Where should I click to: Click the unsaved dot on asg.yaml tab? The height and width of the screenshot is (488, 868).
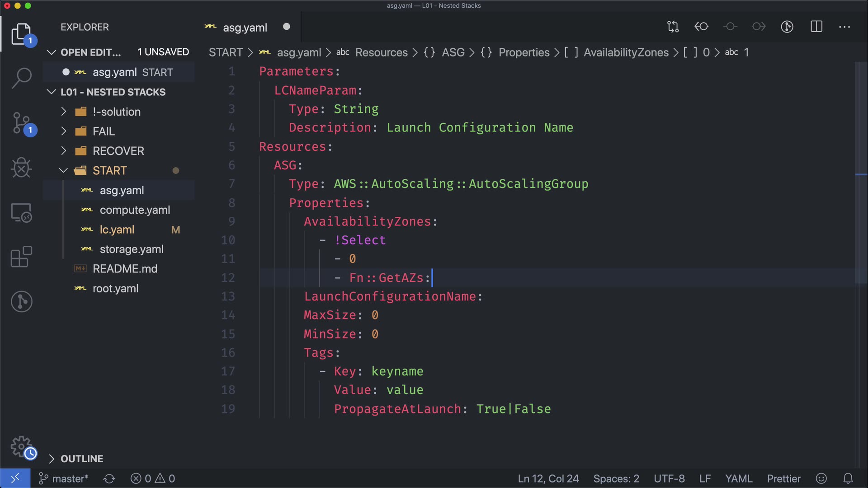(x=286, y=27)
